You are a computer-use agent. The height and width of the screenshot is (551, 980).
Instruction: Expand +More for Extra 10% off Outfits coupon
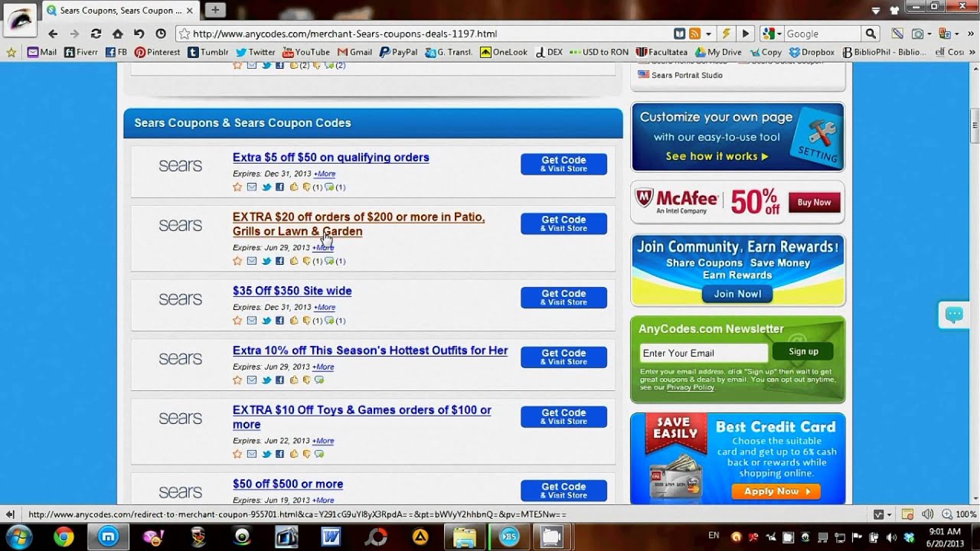tap(323, 367)
